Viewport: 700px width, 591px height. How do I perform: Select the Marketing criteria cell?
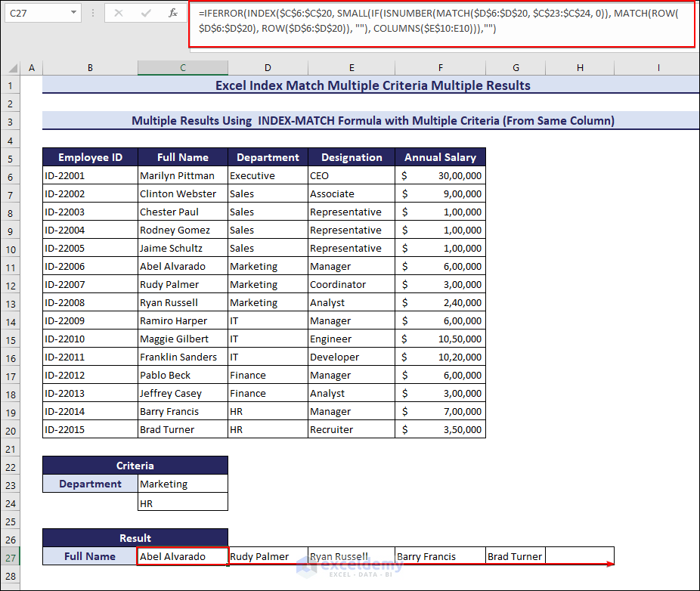[182, 484]
